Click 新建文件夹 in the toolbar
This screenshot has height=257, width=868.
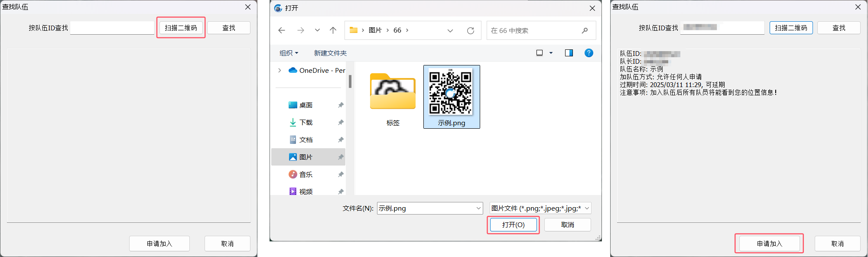tap(330, 53)
